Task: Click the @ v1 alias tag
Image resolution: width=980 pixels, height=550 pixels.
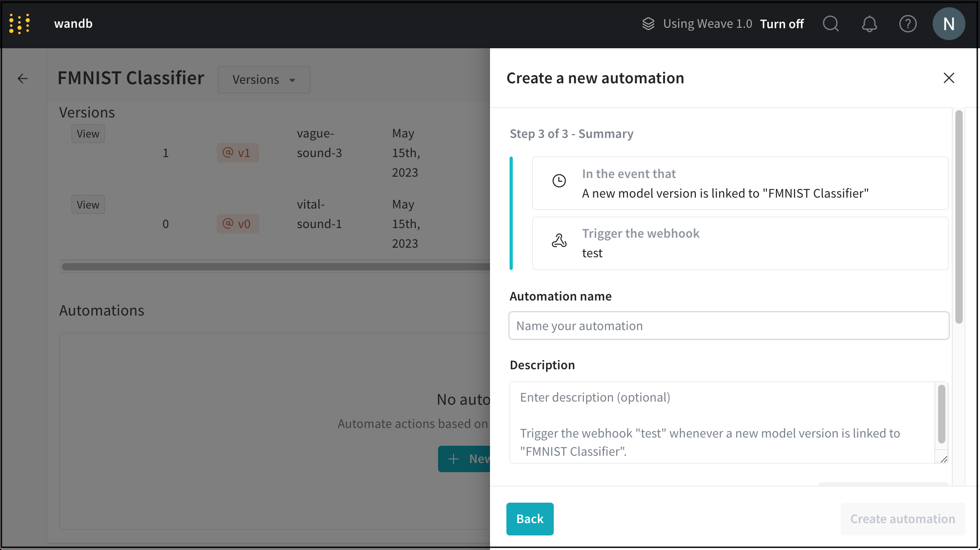Action: tap(237, 153)
